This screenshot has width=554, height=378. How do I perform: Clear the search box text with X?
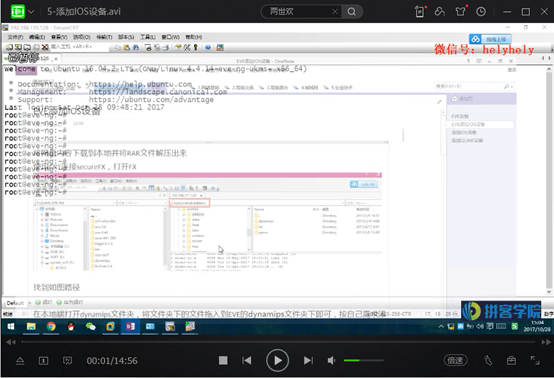[x=335, y=12]
